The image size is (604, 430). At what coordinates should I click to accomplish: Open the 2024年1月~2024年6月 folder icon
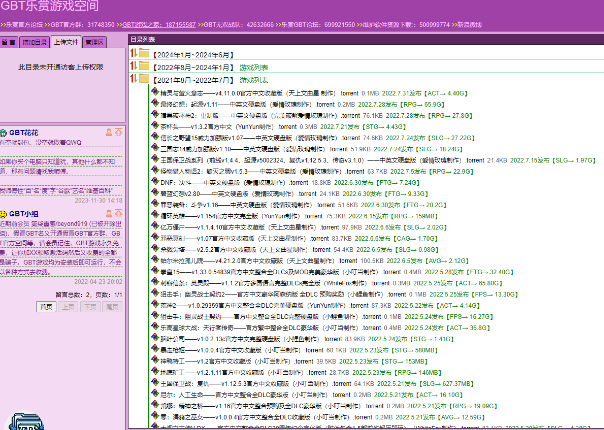144,52
